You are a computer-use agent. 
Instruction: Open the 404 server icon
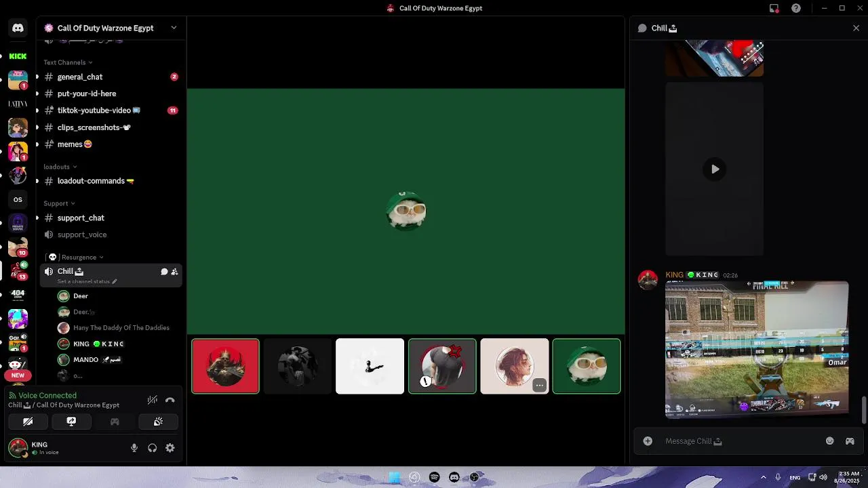18,294
